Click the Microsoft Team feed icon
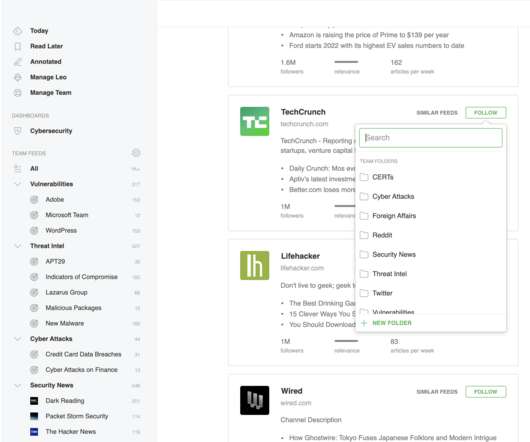The height and width of the screenshot is (442, 530). click(x=34, y=215)
